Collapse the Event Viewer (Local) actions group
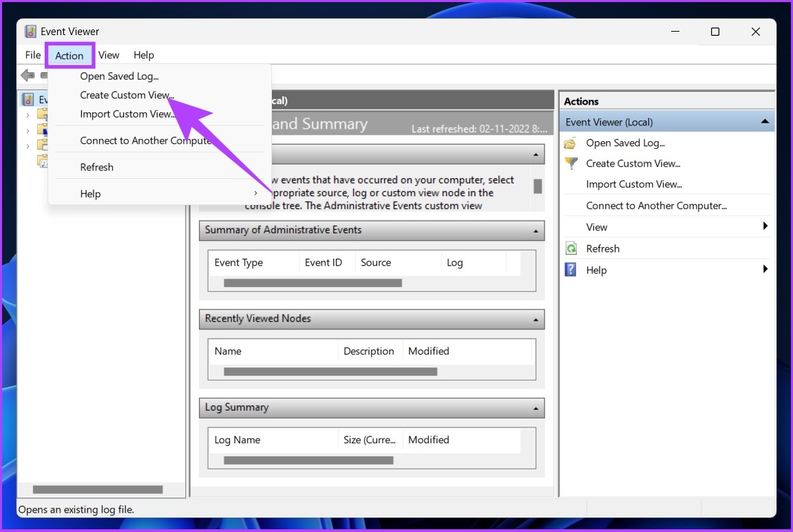Image resolution: width=793 pixels, height=532 pixels. (x=764, y=122)
